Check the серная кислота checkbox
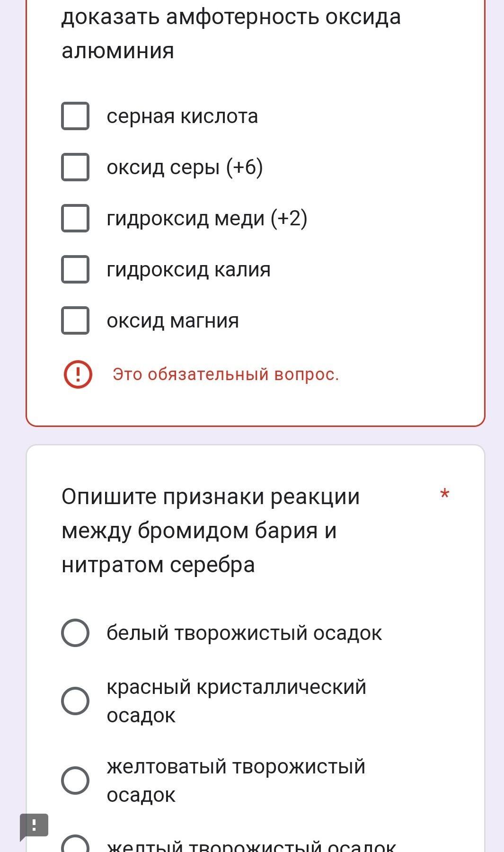 (x=75, y=116)
